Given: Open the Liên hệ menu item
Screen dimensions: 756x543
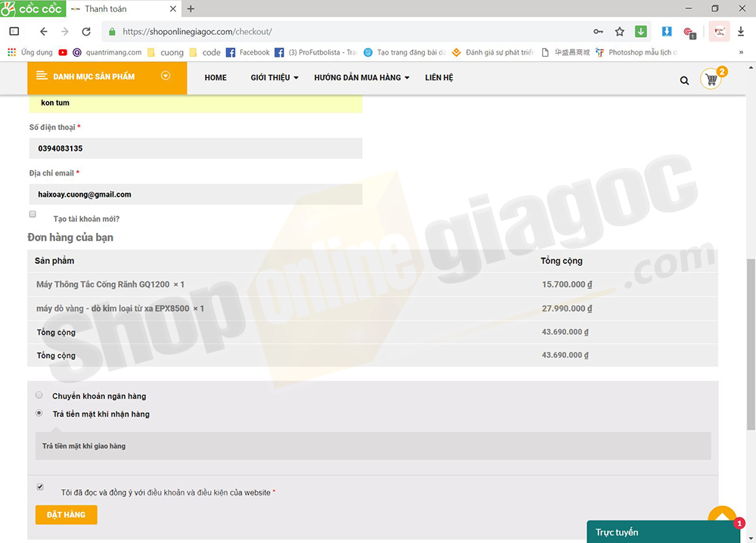Looking at the screenshot, I should [x=438, y=78].
